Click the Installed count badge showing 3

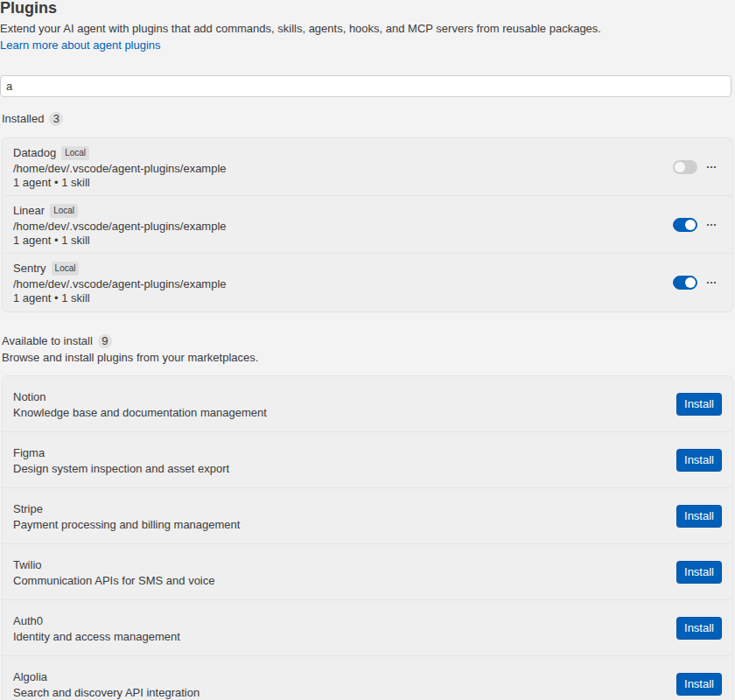click(56, 119)
